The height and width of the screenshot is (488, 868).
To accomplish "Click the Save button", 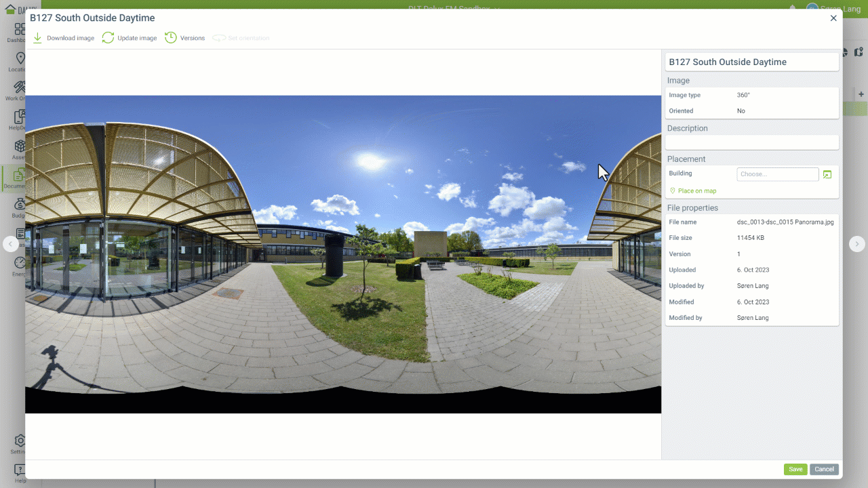I will [795, 469].
